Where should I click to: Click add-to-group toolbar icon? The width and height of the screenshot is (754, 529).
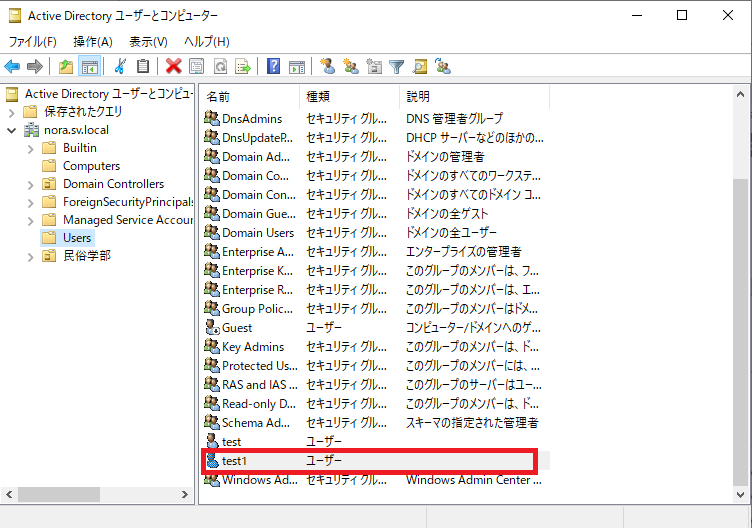pos(443,66)
